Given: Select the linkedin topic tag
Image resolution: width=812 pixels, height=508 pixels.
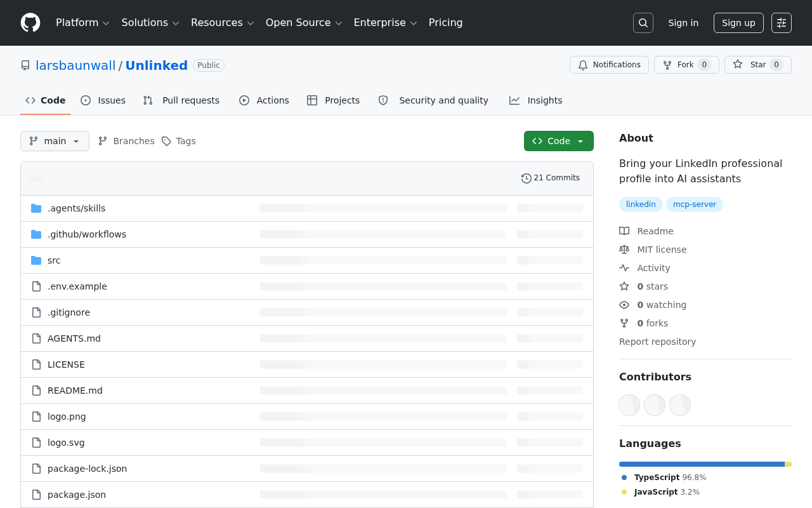Looking at the screenshot, I should [x=641, y=204].
